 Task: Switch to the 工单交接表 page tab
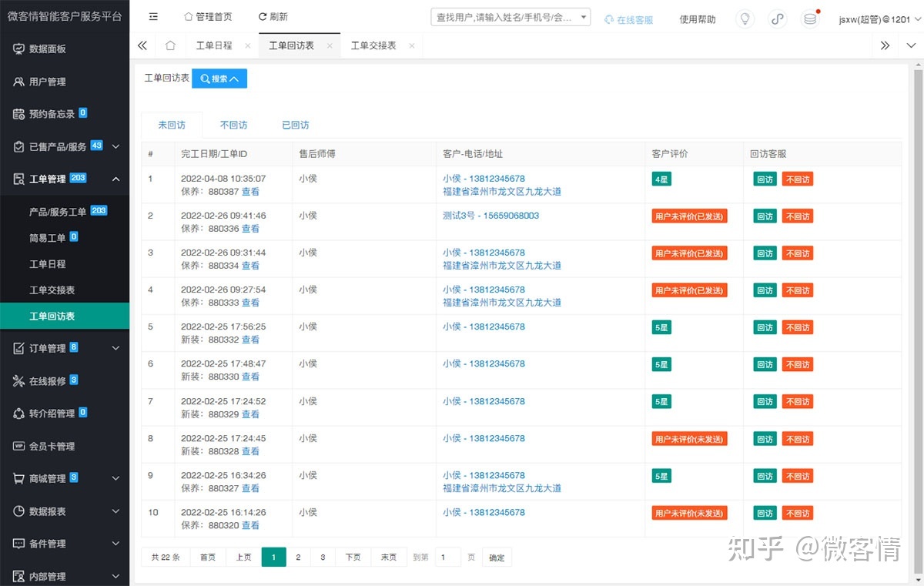[373, 45]
